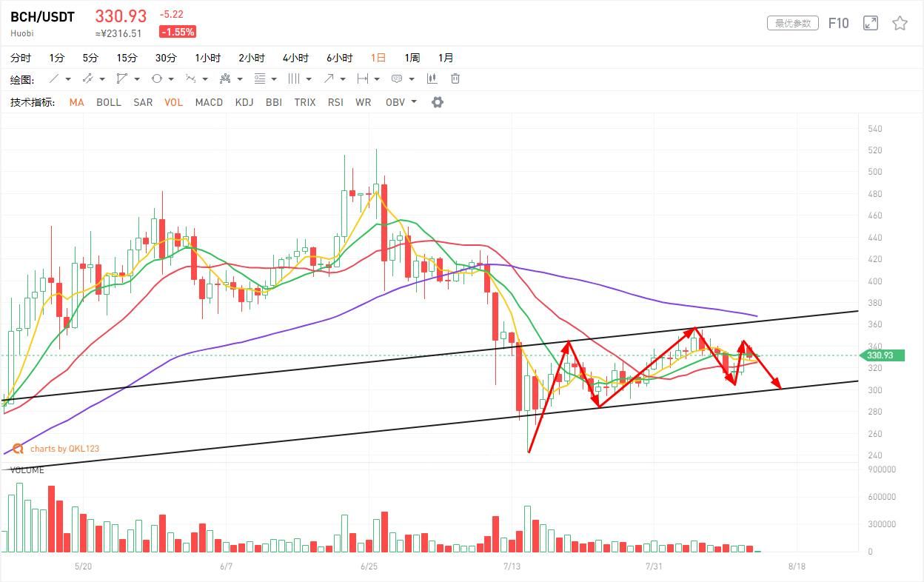Select the circle shape drawing tool
Viewport: 924px width, 582px height.
tap(156, 78)
